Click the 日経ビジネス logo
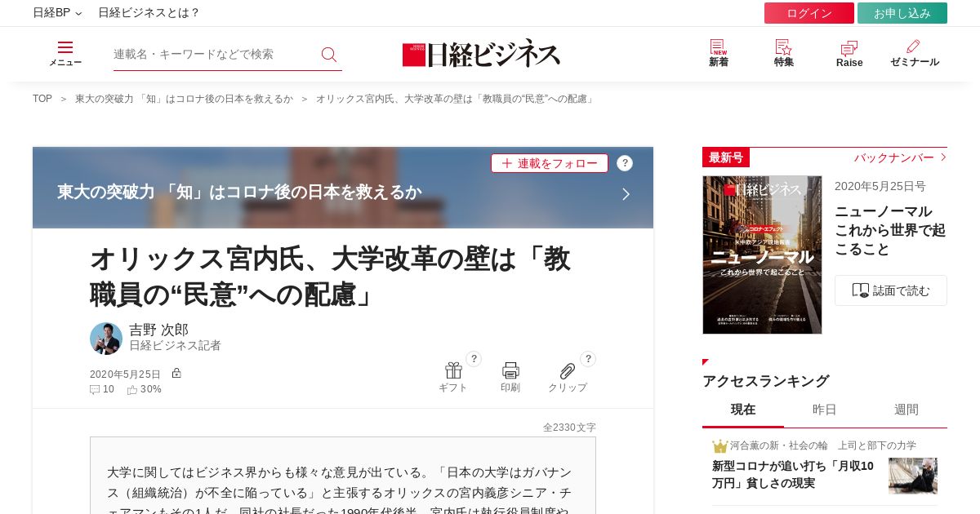This screenshot has width=980, height=514. pyautogui.click(x=481, y=54)
